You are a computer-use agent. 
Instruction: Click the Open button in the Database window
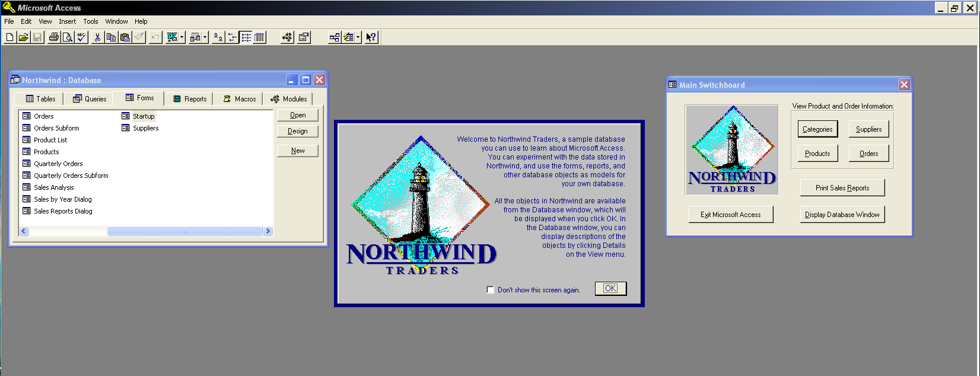tap(298, 115)
